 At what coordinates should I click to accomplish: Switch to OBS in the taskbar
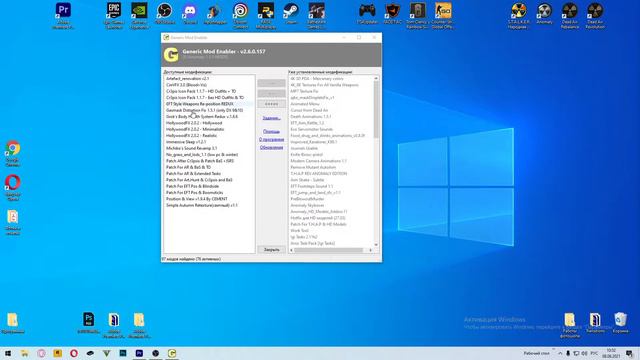coord(156,353)
